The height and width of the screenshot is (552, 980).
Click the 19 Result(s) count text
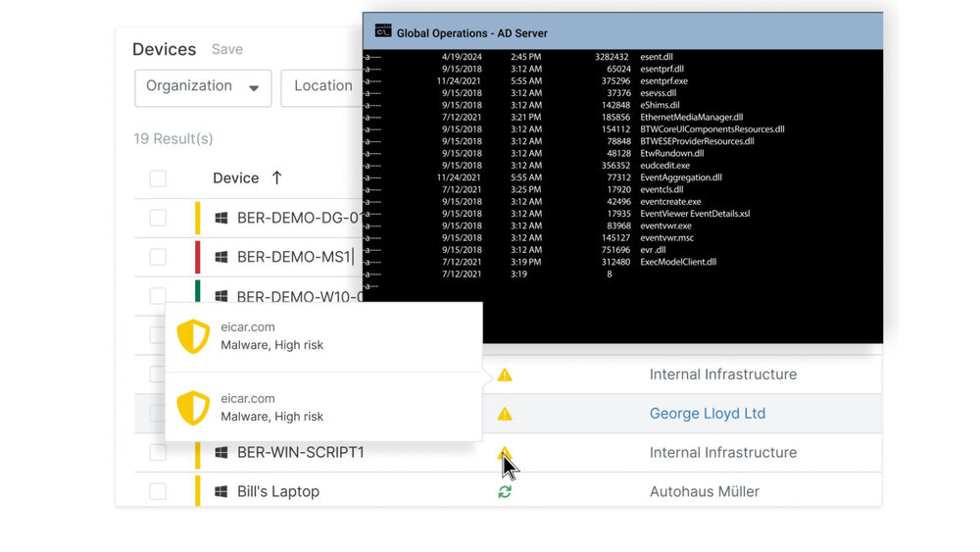point(173,139)
